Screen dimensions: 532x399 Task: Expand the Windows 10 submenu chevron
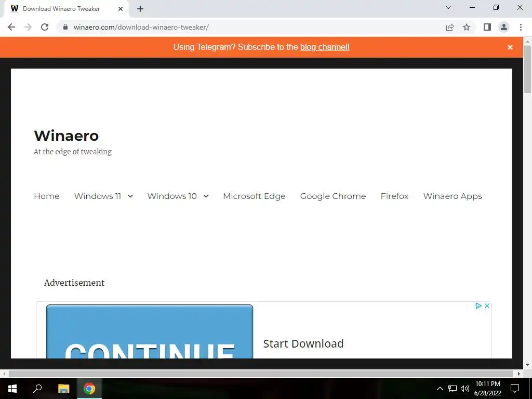tap(206, 196)
